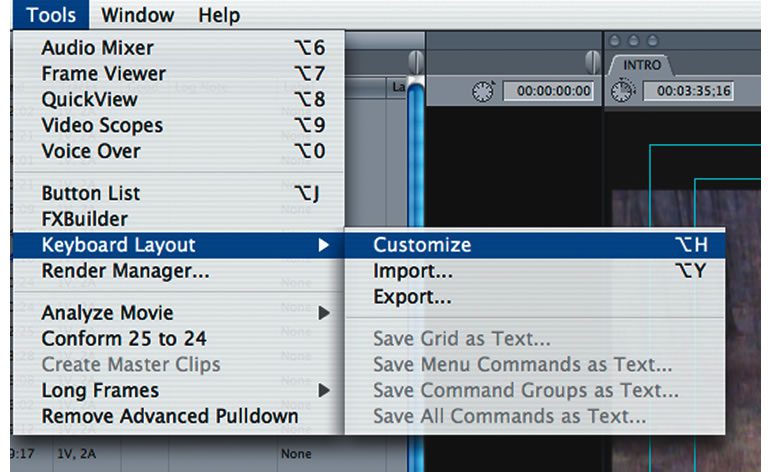Choose Export keyboard layout
770x472 pixels.
pyautogui.click(x=412, y=297)
